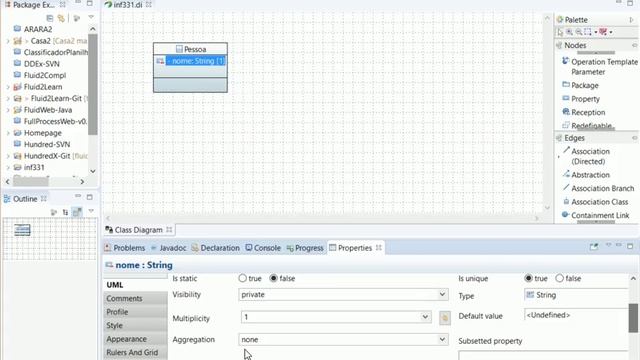Click the Multiplicity editor button
The image size is (640, 360).
click(x=444, y=318)
